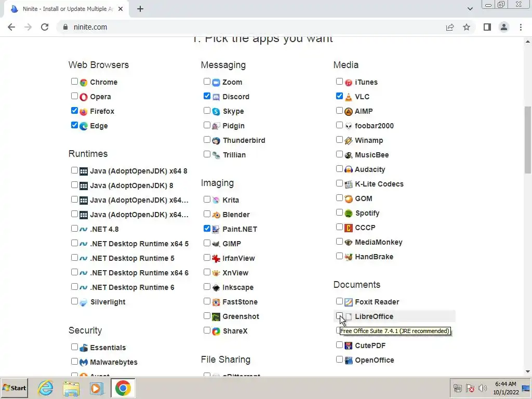
Task: Click the Audacity headphones icon
Action: [x=349, y=170]
